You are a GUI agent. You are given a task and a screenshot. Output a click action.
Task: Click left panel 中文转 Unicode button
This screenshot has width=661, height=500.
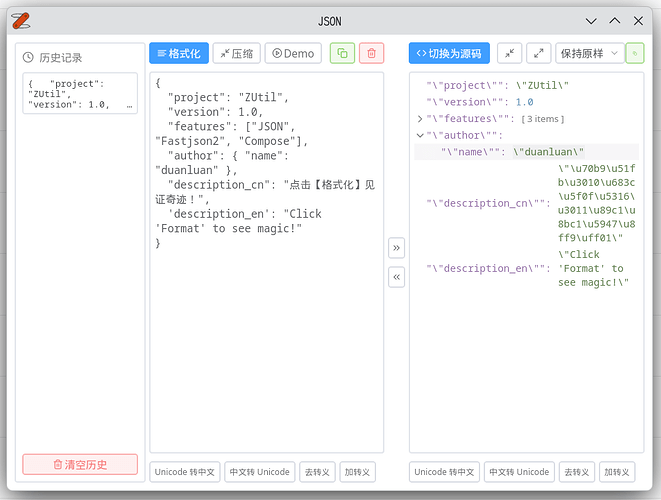[259, 472]
